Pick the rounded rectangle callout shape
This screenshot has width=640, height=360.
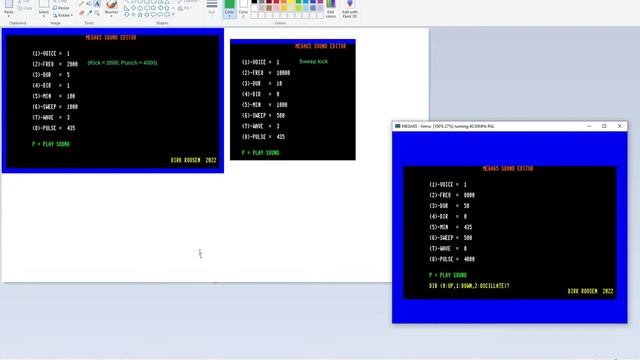point(153,14)
